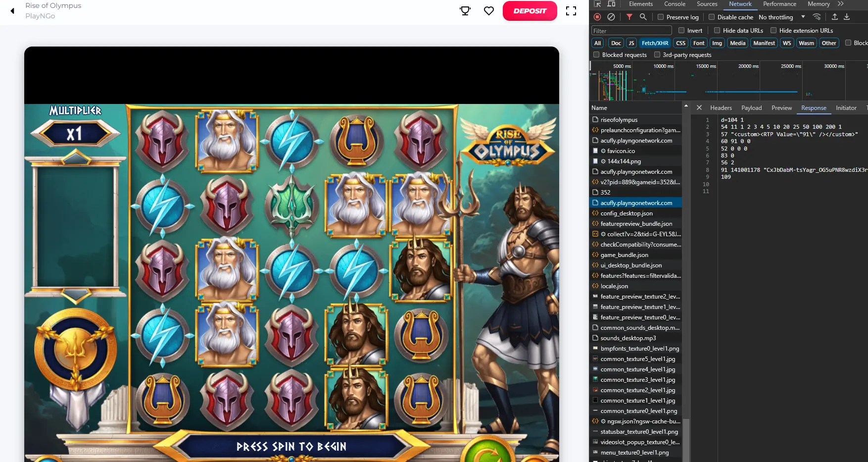Open the Initiator tab
868x462 pixels.
click(x=846, y=107)
